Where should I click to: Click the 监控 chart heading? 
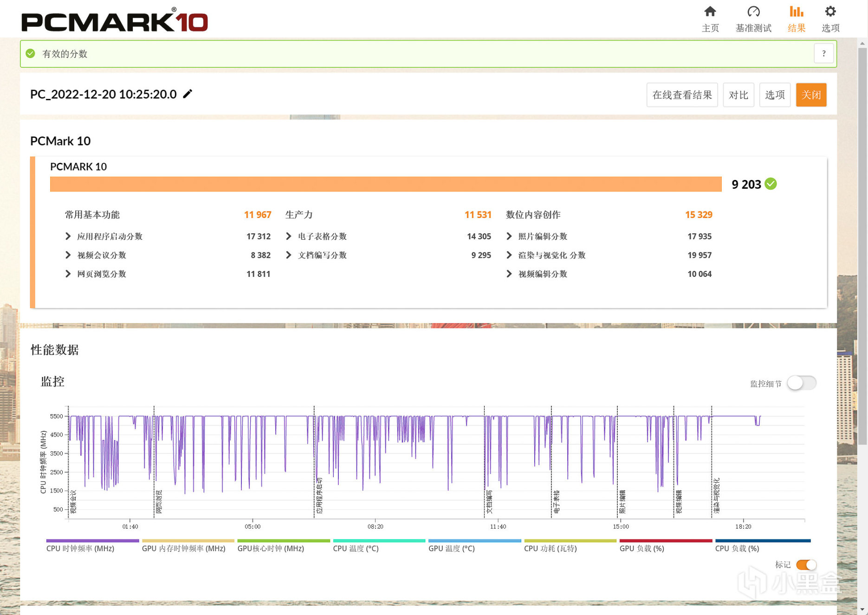pos(52,381)
